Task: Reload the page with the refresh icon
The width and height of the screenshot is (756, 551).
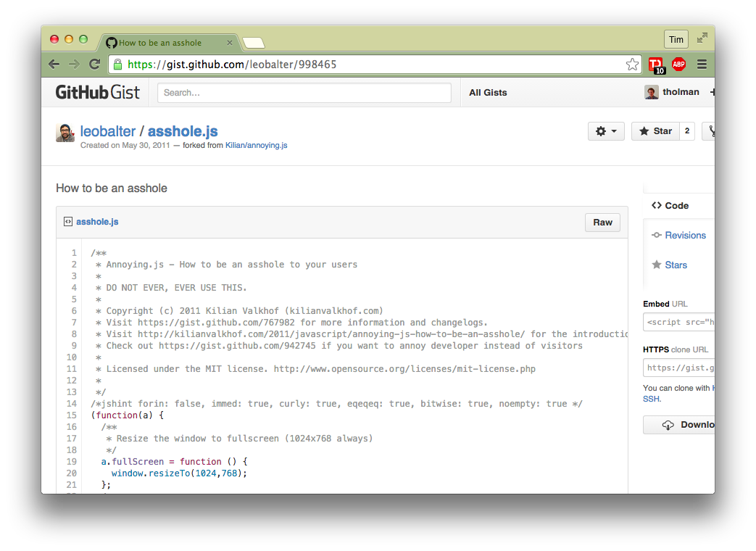Action: pos(94,64)
